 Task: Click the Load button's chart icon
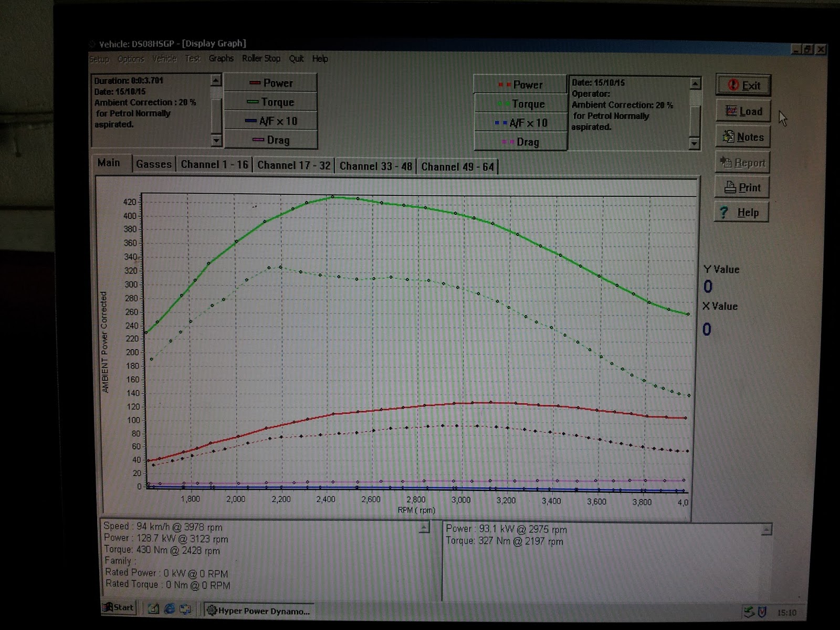(731, 111)
